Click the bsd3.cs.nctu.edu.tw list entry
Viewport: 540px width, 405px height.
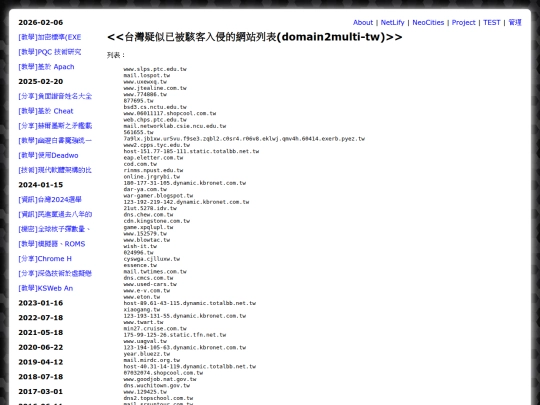(x=155, y=107)
